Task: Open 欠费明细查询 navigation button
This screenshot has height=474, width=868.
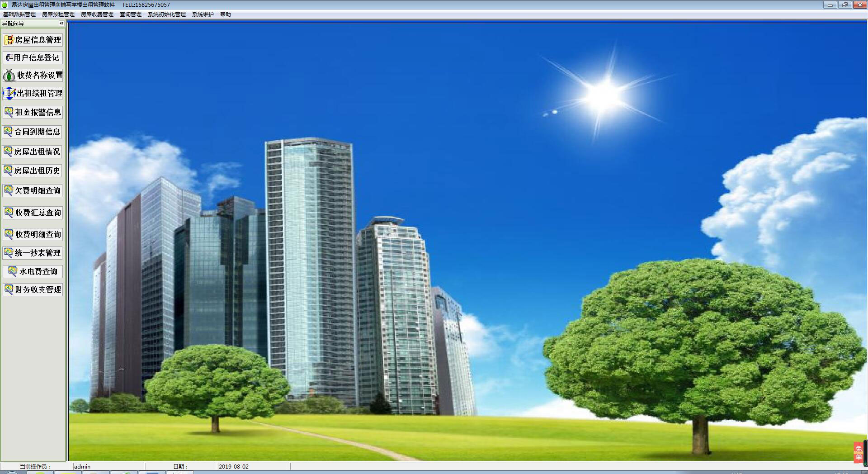Action: click(x=33, y=190)
